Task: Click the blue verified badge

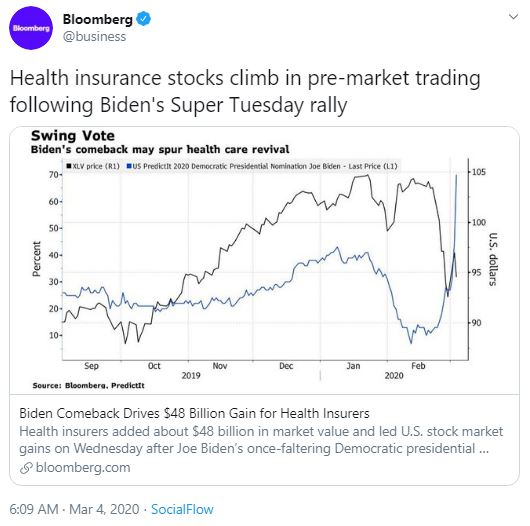Action: coord(143,19)
